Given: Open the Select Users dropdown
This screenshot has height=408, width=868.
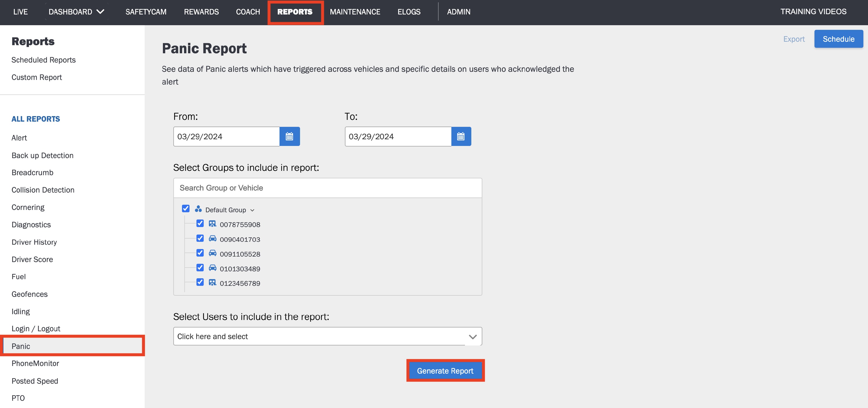Looking at the screenshot, I should click(x=328, y=336).
